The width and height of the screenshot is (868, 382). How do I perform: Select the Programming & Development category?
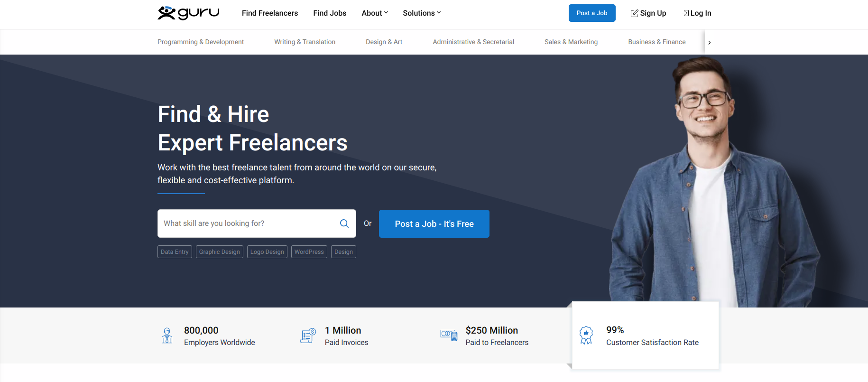201,42
